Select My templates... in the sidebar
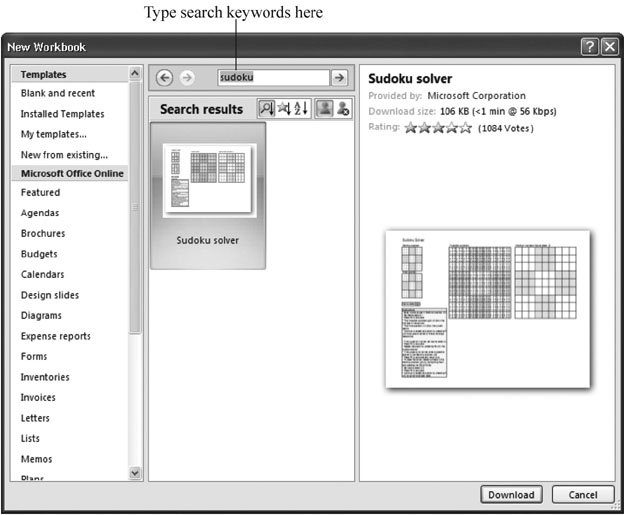 [54, 134]
